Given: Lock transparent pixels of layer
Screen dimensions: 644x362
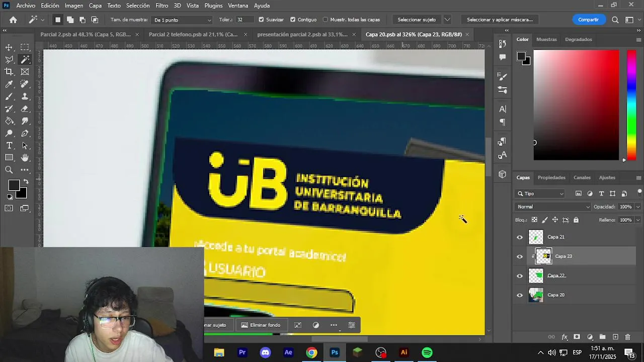Looking at the screenshot, I should [x=534, y=220].
